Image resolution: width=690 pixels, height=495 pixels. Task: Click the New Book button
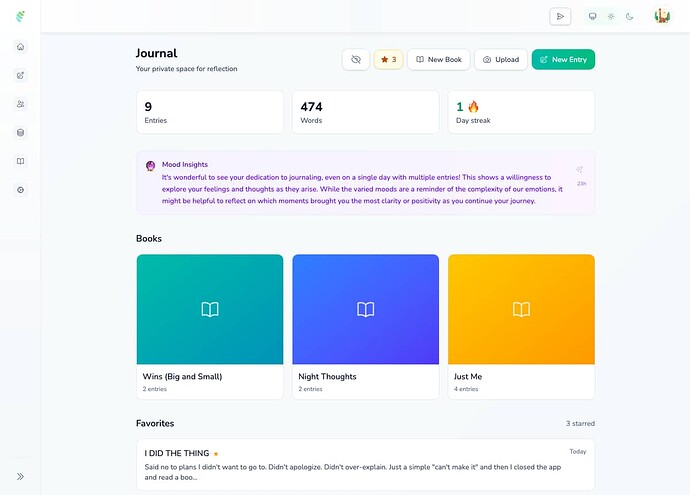click(438, 60)
